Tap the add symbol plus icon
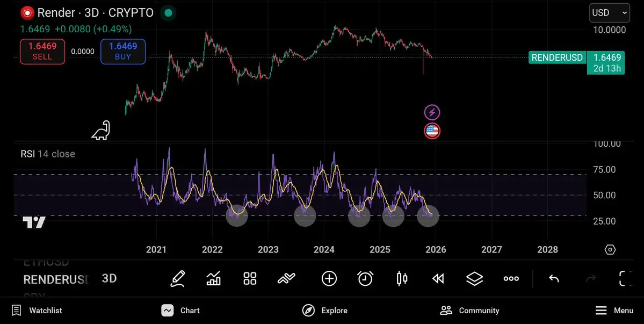Image resolution: width=644 pixels, height=324 pixels. pyautogui.click(x=329, y=278)
